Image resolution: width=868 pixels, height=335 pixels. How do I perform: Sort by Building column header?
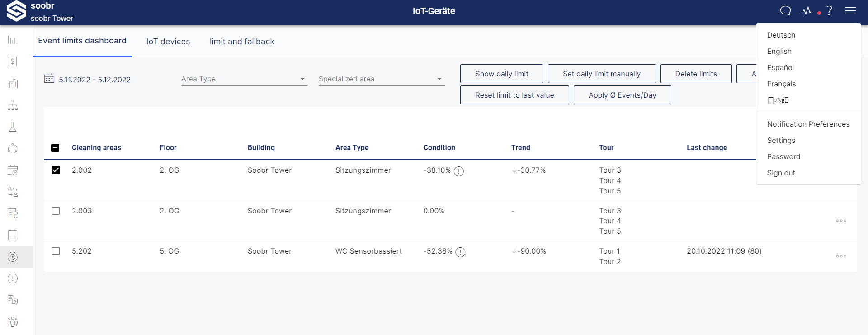[x=261, y=147]
